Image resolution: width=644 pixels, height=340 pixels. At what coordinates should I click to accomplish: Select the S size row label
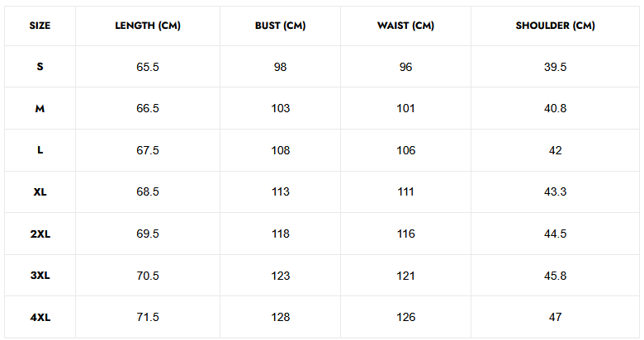pyautogui.click(x=40, y=67)
